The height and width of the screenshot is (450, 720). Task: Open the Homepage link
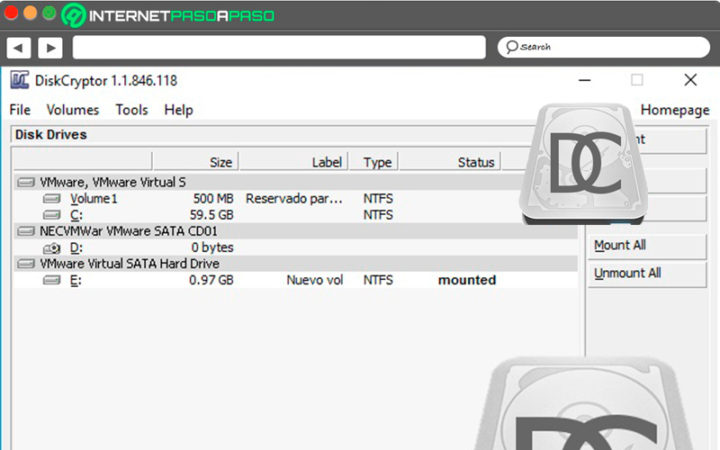coord(675,110)
